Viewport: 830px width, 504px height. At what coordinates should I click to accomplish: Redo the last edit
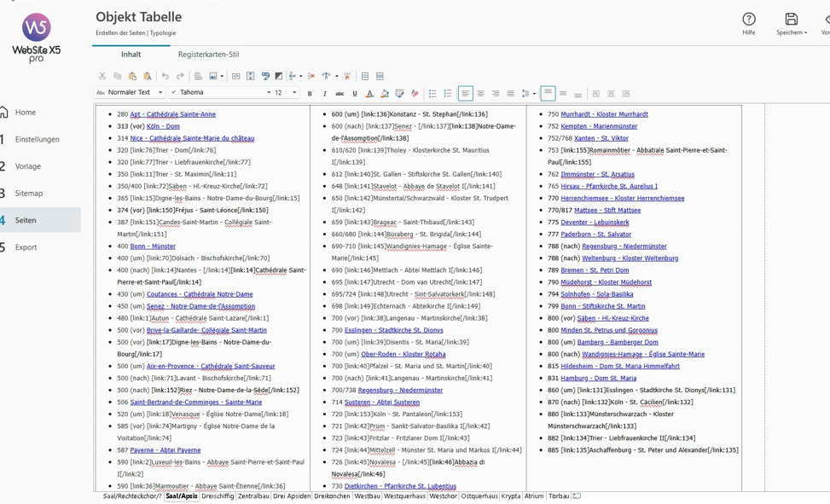pos(180,76)
